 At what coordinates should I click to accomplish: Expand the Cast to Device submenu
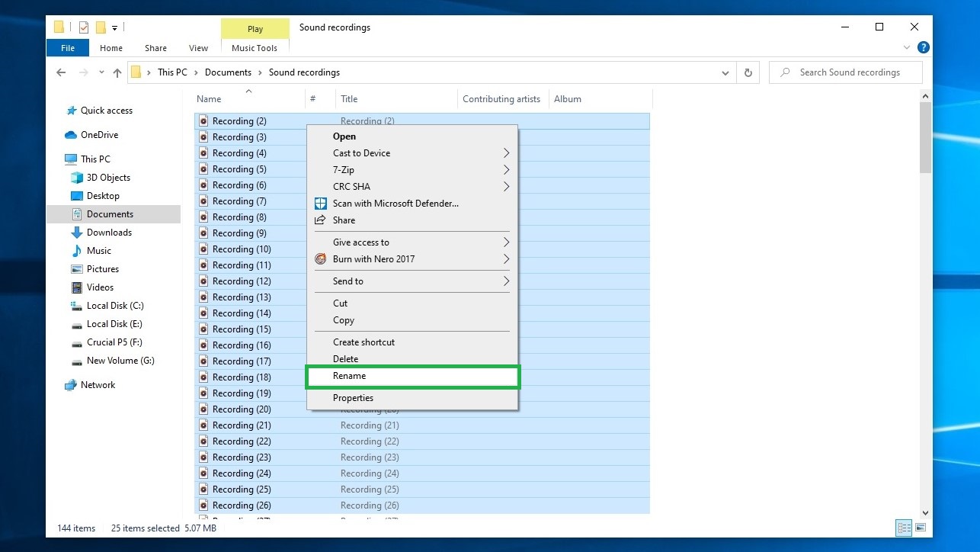[x=506, y=153]
